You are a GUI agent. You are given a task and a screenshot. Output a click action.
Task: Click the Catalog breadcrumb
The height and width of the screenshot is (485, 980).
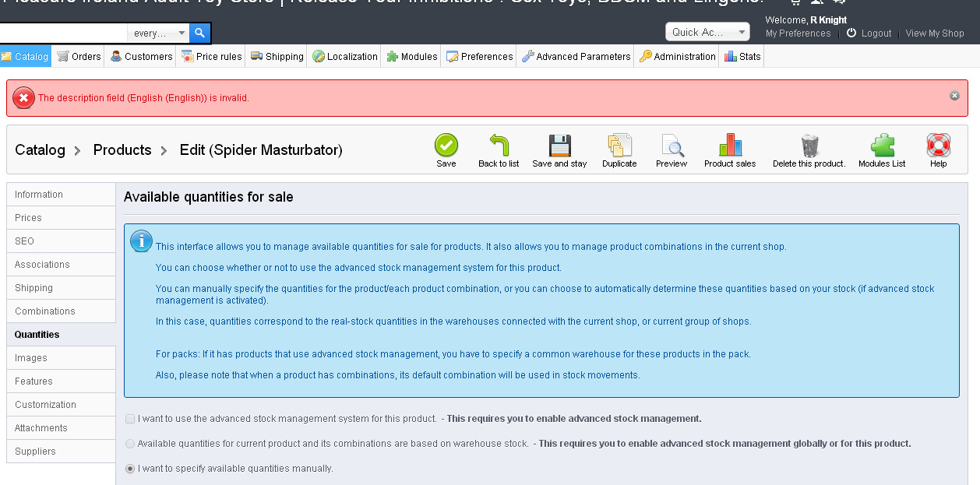click(x=40, y=150)
